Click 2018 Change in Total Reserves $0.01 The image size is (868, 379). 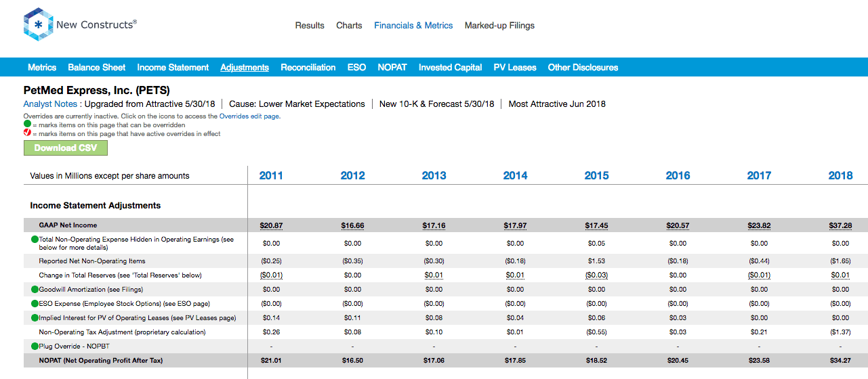[840, 275]
